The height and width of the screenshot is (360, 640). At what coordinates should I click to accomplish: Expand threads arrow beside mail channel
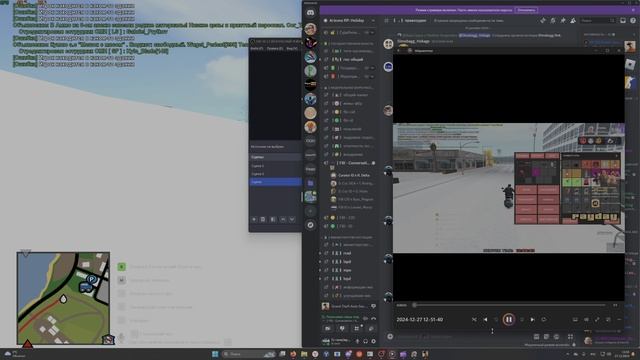coord(321,253)
